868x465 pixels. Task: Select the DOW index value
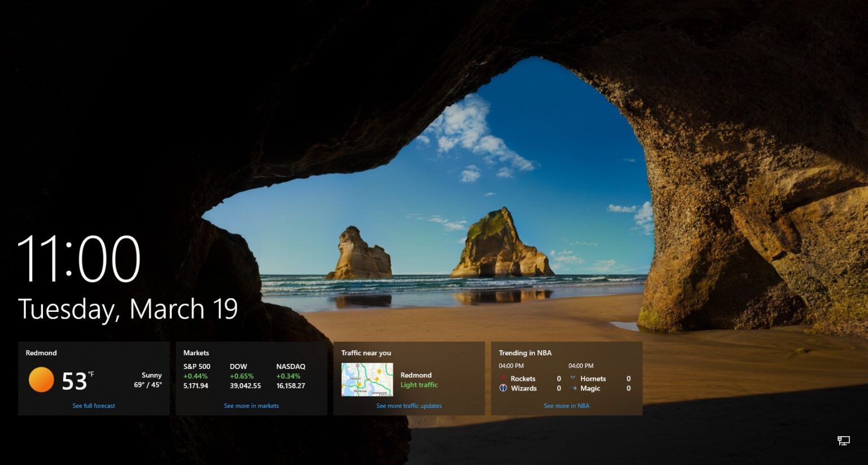click(245, 385)
